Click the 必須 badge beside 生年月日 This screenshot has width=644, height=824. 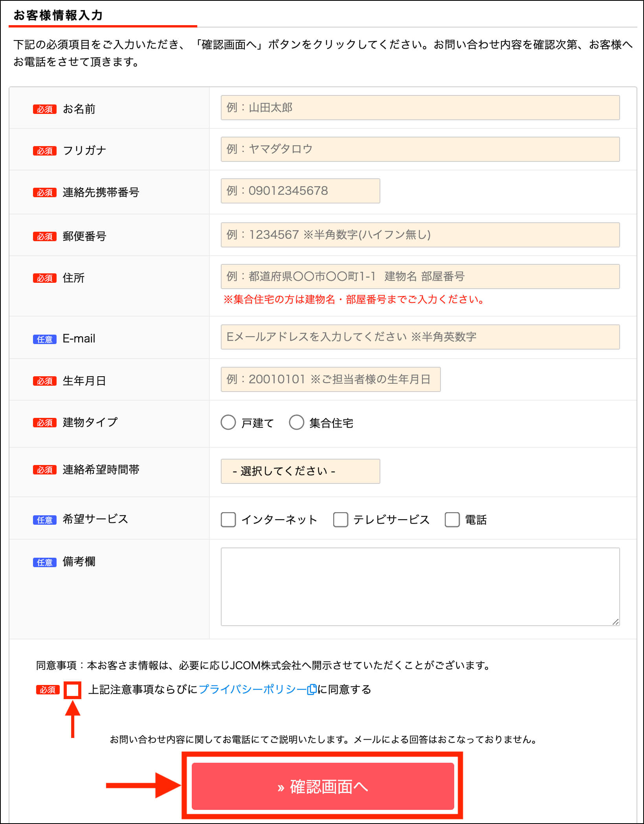(45, 381)
